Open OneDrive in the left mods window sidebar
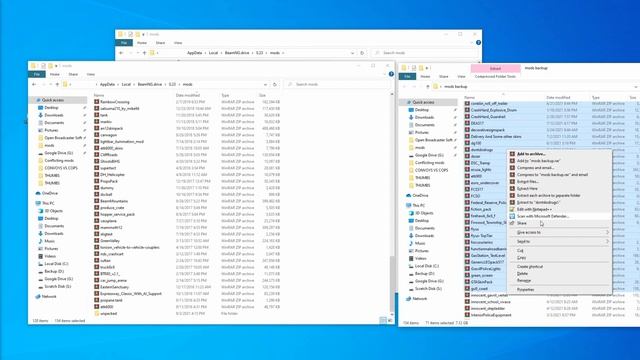This screenshot has width=640, height=360. coord(50,193)
